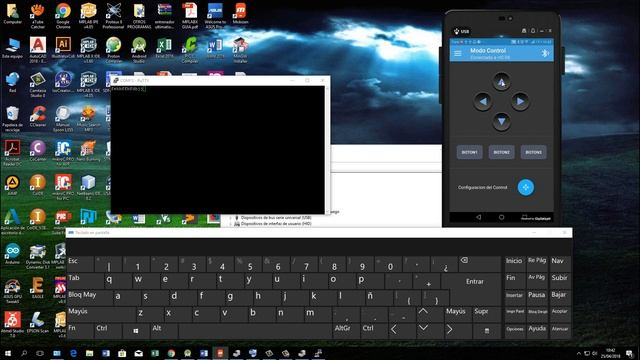Tap BOTON1 in the Modo Control app
Image resolution: width=640 pixels, height=360 pixels.
(x=469, y=152)
